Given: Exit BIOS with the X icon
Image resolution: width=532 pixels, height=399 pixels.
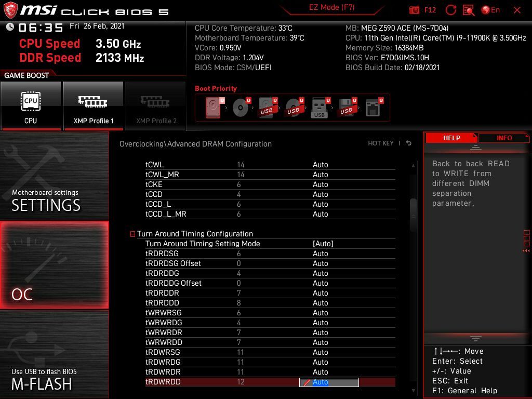Looking at the screenshot, I should 517,10.
